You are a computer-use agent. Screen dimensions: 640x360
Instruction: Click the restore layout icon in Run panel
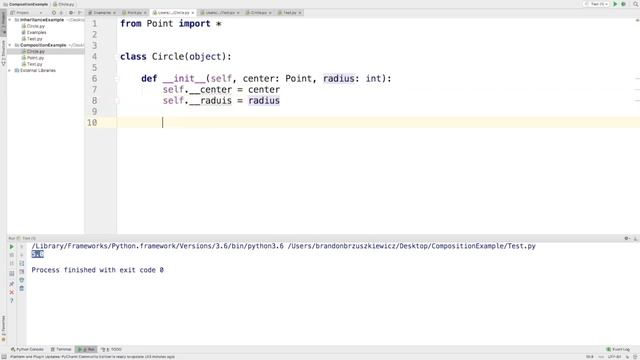(x=11, y=273)
